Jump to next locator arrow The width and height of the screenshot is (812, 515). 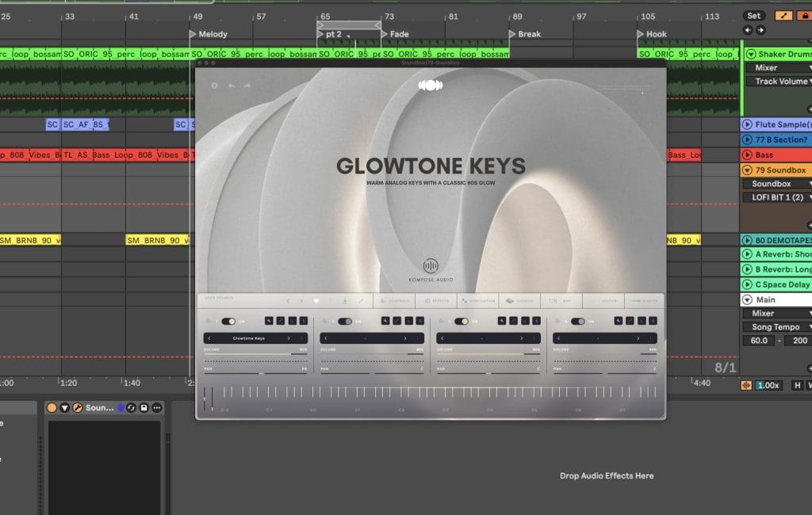point(760,30)
